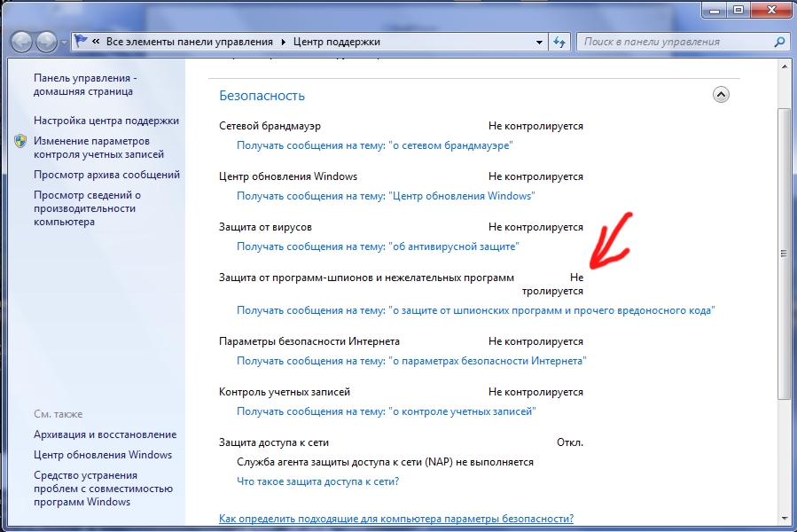The width and height of the screenshot is (797, 532).
Task: Click the scrollbar down arrow
Action: pos(784,520)
